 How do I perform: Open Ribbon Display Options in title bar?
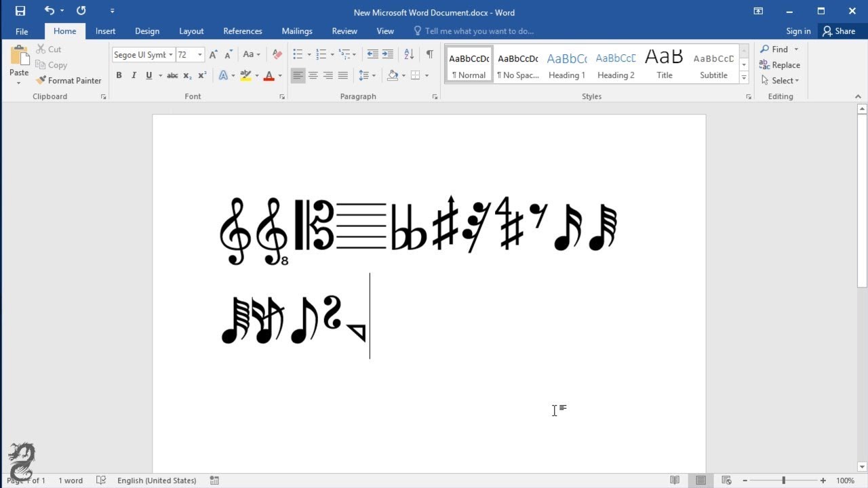[758, 11]
